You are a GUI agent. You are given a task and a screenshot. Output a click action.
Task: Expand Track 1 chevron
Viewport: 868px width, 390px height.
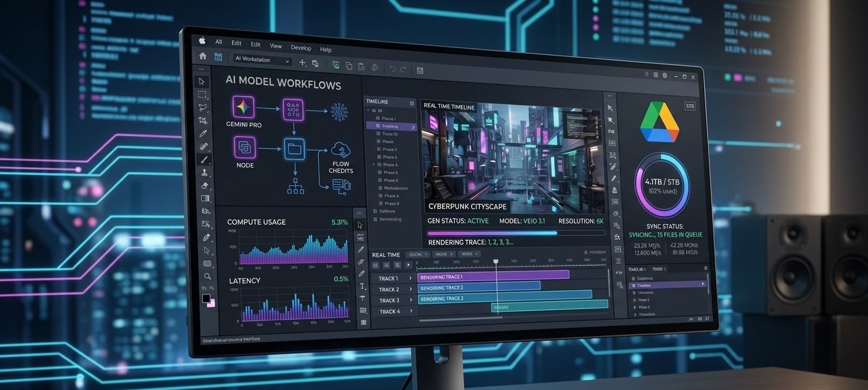(x=411, y=279)
